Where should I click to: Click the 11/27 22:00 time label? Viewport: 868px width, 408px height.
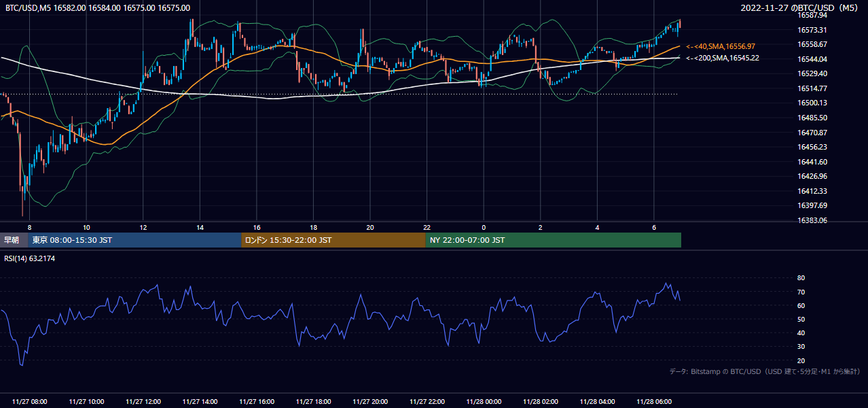point(427,402)
